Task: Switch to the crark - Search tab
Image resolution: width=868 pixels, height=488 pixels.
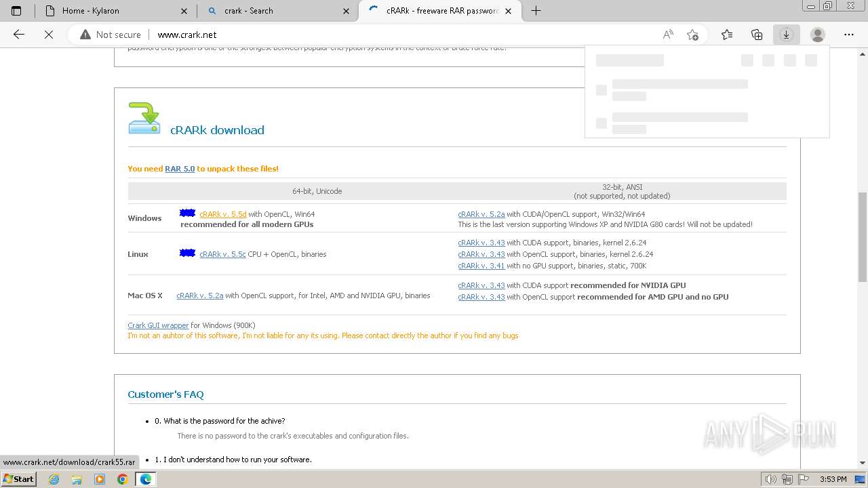Action: tap(278, 11)
